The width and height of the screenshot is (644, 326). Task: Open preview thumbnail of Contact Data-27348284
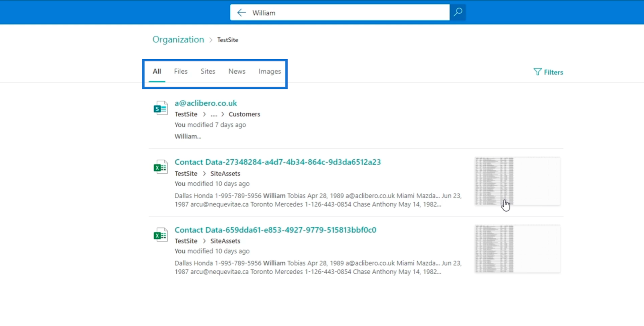pyautogui.click(x=517, y=181)
